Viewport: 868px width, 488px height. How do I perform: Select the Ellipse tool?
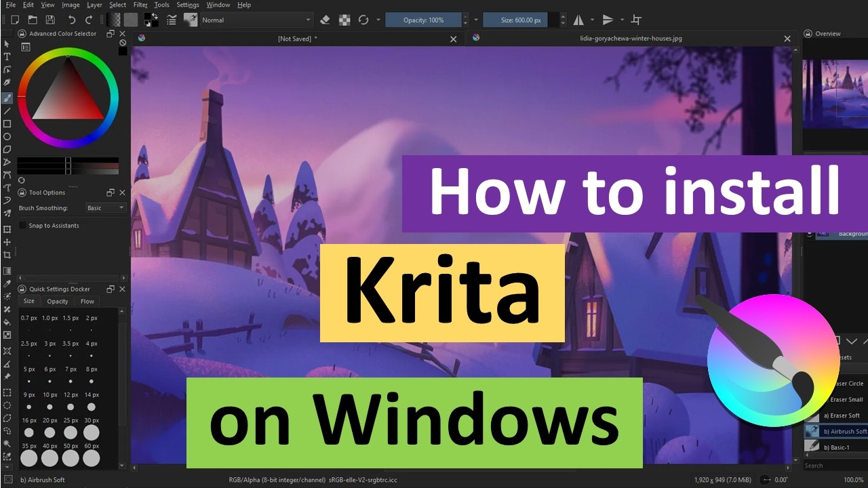pos(7,136)
